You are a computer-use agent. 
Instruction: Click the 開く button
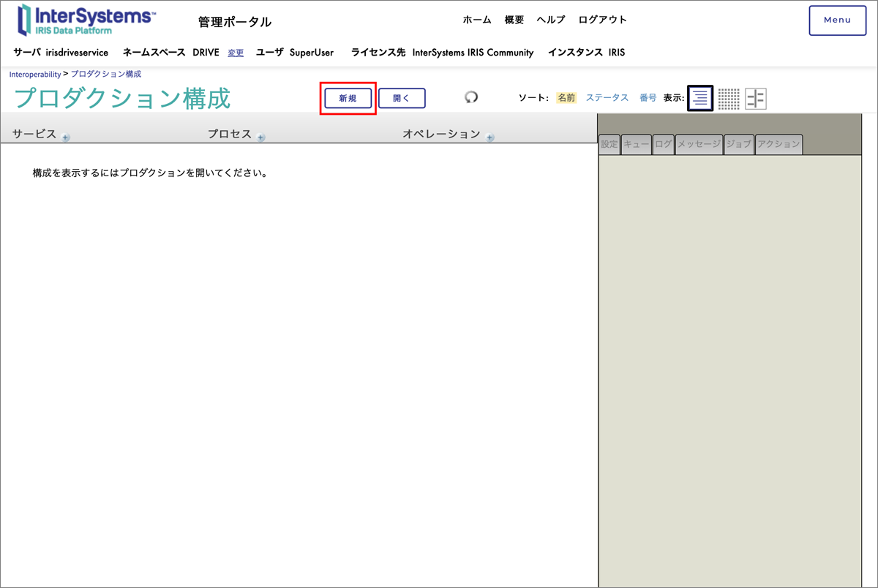(x=402, y=98)
